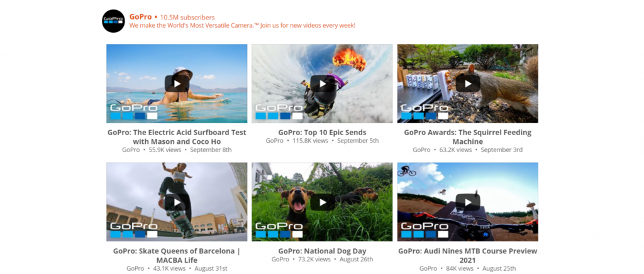Screen dimensions: 644x274
Task: Open the Skate Queens of Barcelona title
Action: coord(177,256)
